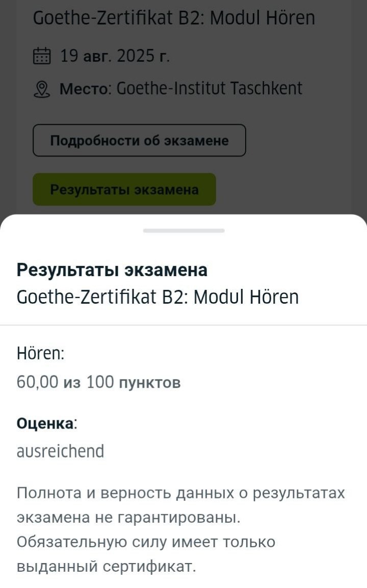This screenshot has height=588, width=367.
Task: Click the calendar icon beside the exam date
Action: [42, 55]
